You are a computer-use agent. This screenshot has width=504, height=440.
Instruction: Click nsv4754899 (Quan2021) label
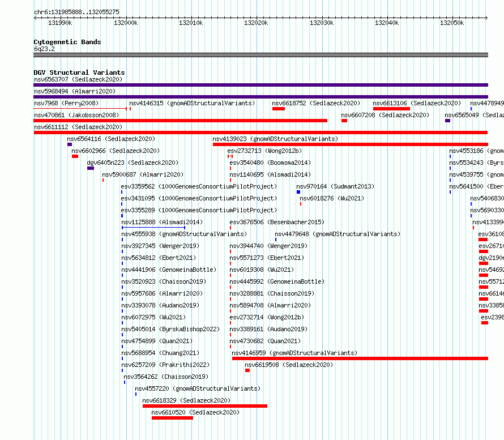click(157, 341)
